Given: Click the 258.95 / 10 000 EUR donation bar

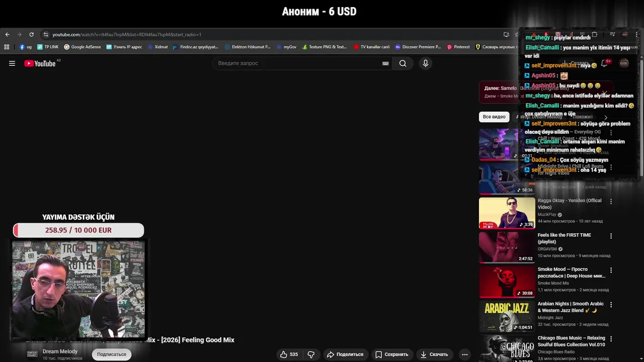Looking at the screenshot, I should point(78,230).
